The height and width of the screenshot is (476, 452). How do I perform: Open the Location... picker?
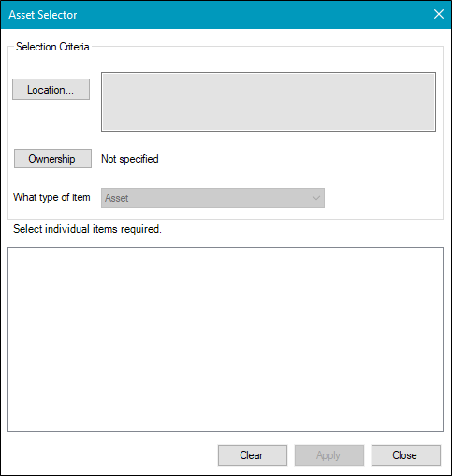pos(51,90)
